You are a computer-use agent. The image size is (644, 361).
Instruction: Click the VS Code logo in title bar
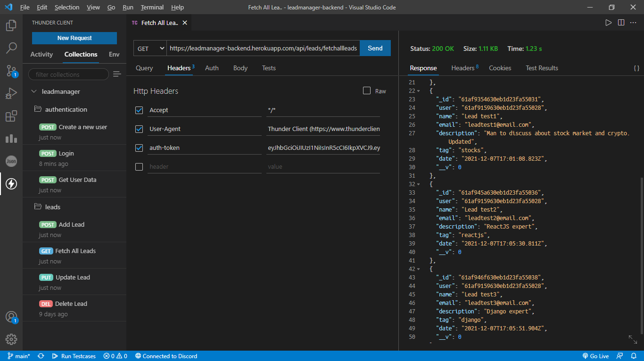pos(8,7)
